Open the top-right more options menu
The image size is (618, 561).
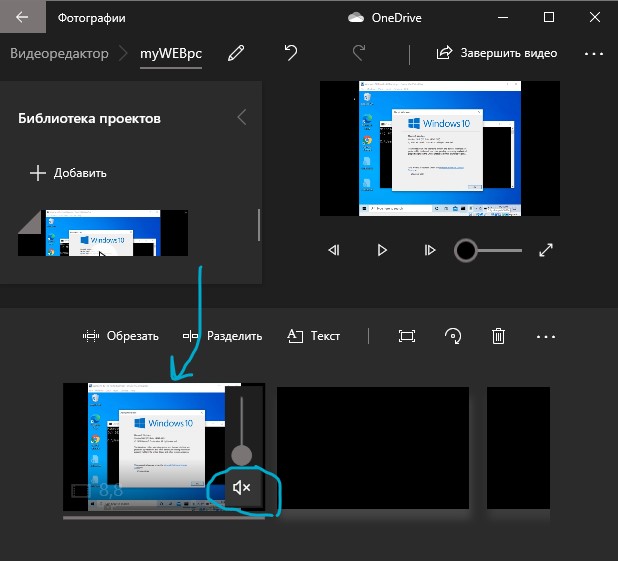pos(594,54)
